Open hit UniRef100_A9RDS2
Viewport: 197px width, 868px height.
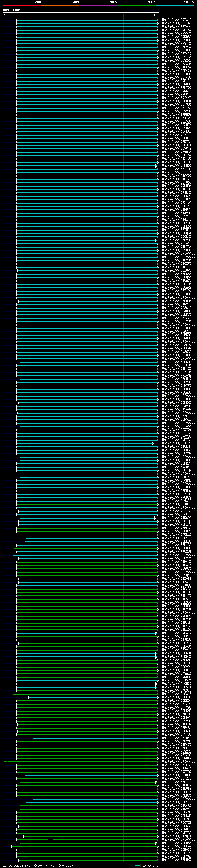177,37
